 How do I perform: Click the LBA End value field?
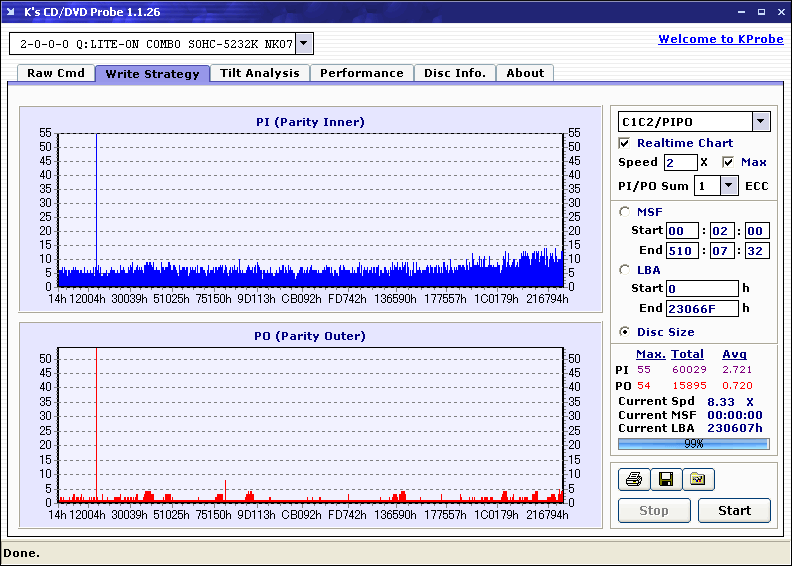click(x=702, y=309)
